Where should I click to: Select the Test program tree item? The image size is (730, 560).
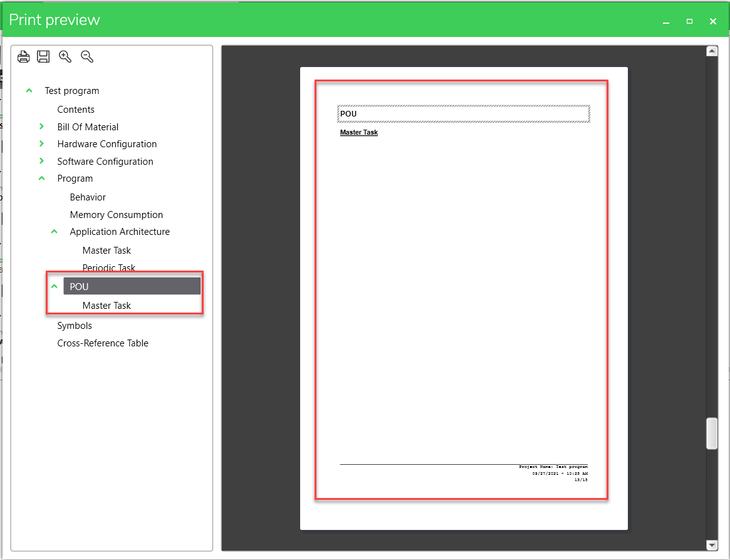(x=71, y=91)
